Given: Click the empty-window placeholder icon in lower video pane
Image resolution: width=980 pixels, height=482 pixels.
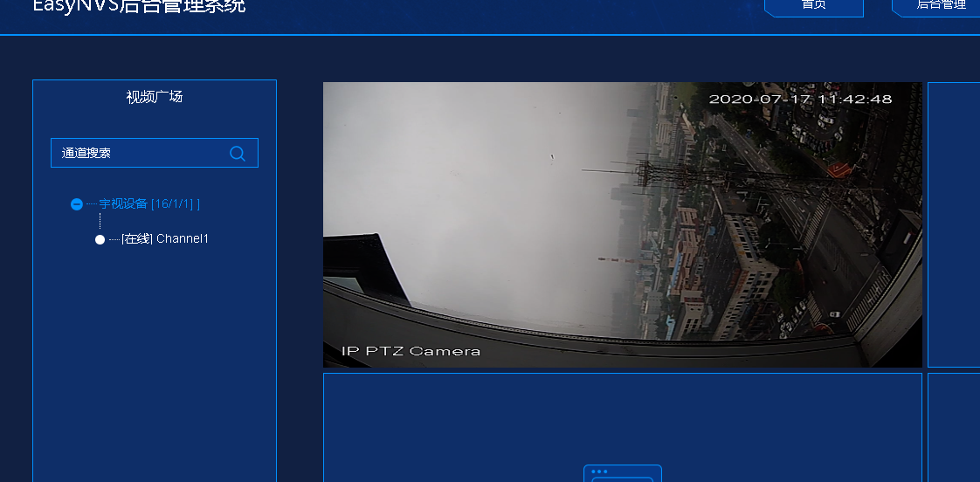Looking at the screenshot, I should point(623,473).
